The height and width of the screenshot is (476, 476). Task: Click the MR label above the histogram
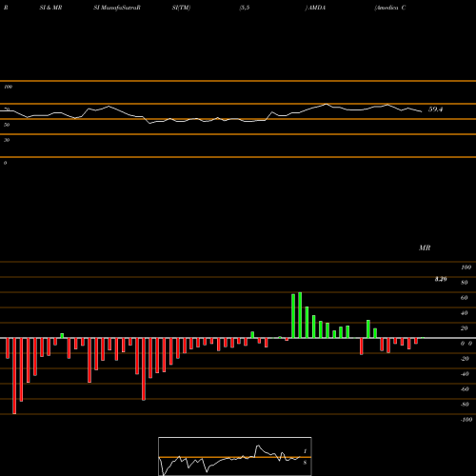click(x=425, y=248)
